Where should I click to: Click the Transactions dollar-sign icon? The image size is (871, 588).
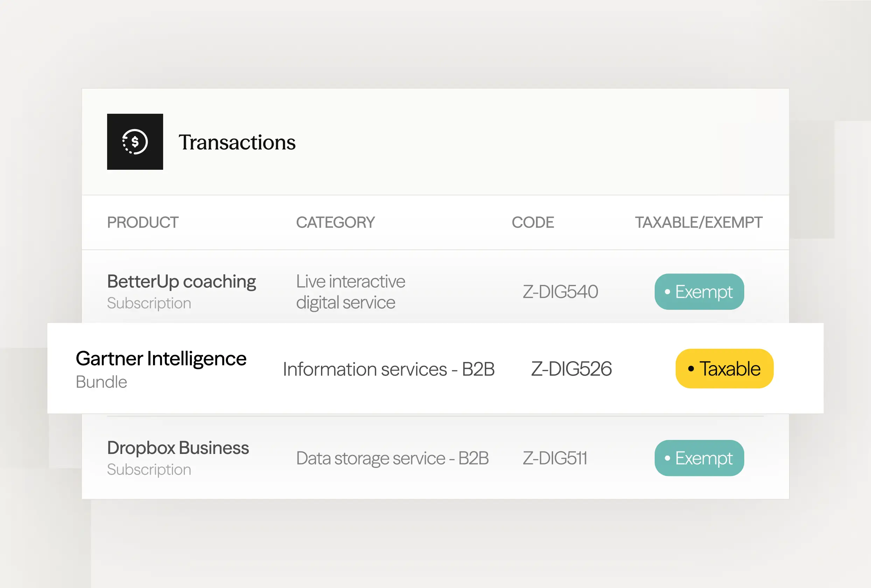pyautogui.click(x=135, y=142)
